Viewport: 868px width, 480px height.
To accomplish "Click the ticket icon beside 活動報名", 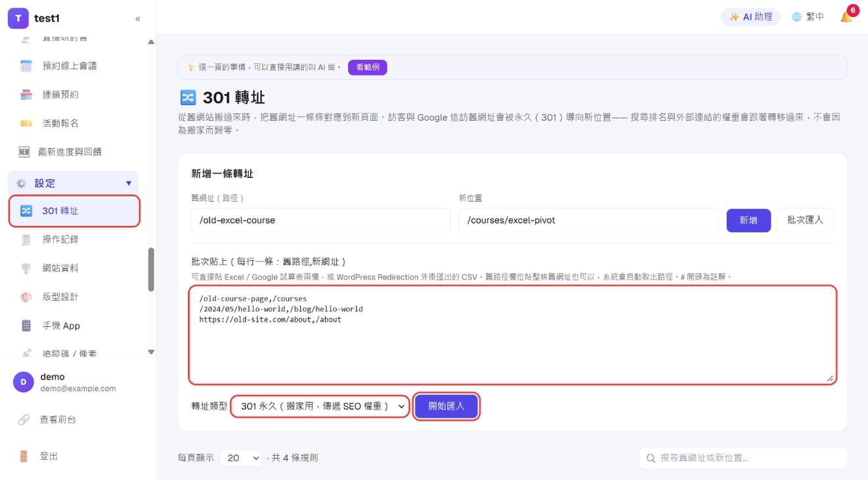I will (x=26, y=123).
